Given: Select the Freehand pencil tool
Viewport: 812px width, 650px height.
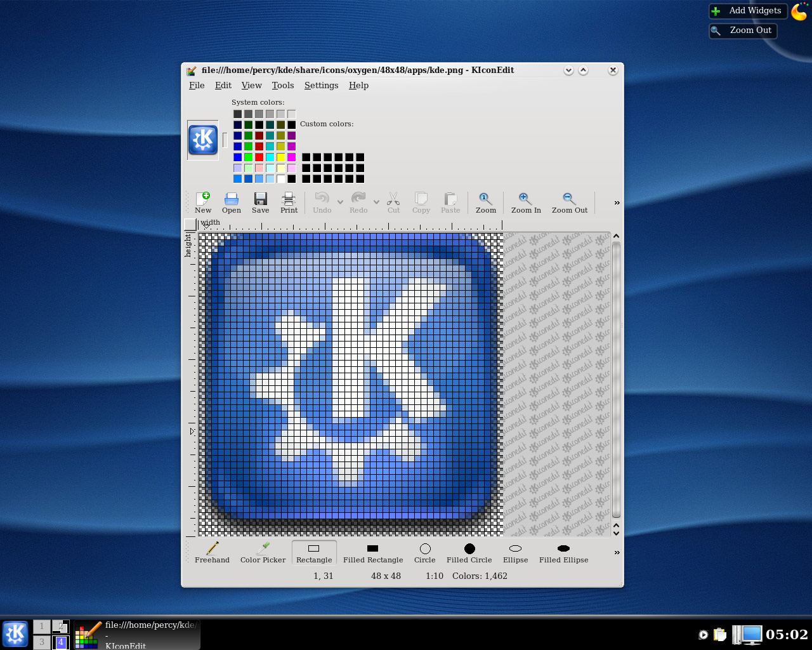Looking at the screenshot, I should [x=212, y=552].
